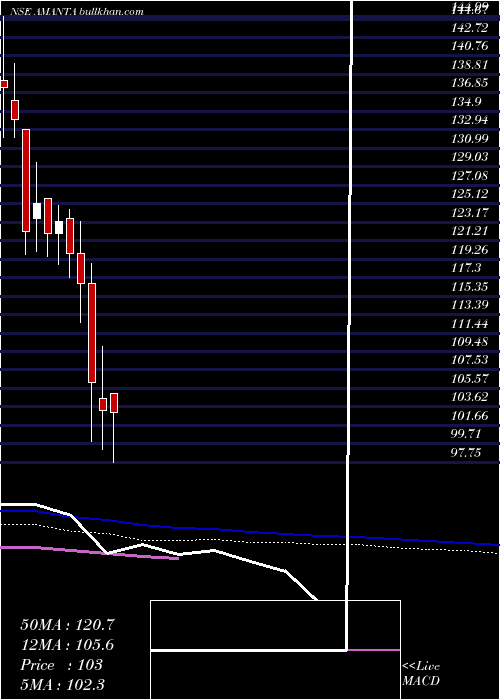The height and width of the screenshot is (700, 500).
Task: Select the tallest red candlestick near 130.99
Action: tap(26, 180)
